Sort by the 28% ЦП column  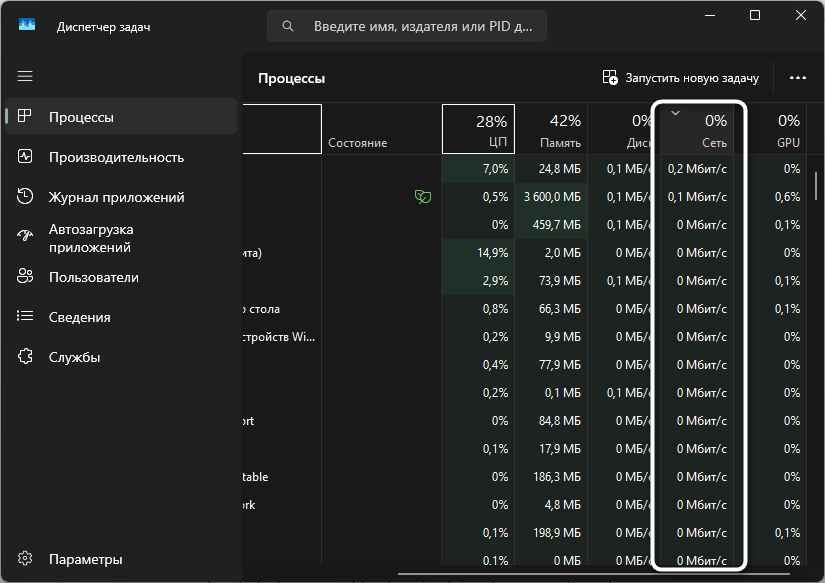pyautogui.click(x=478, y=129)
